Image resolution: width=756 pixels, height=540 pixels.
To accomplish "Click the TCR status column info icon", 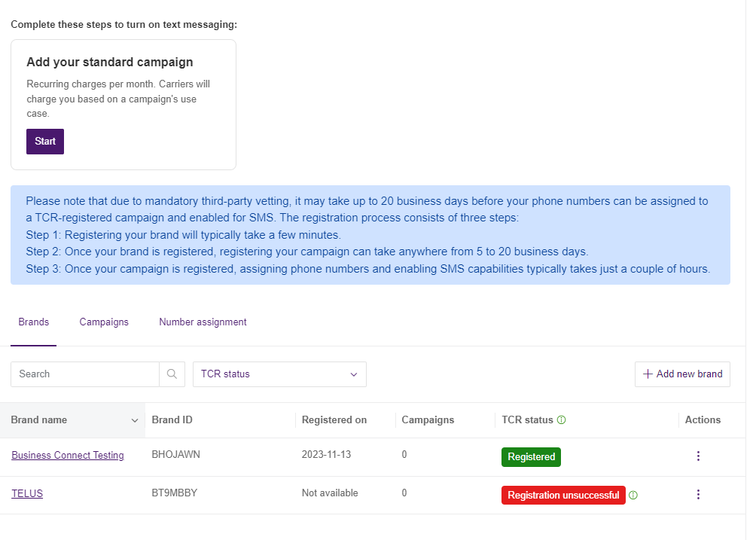I will (561, 420).
